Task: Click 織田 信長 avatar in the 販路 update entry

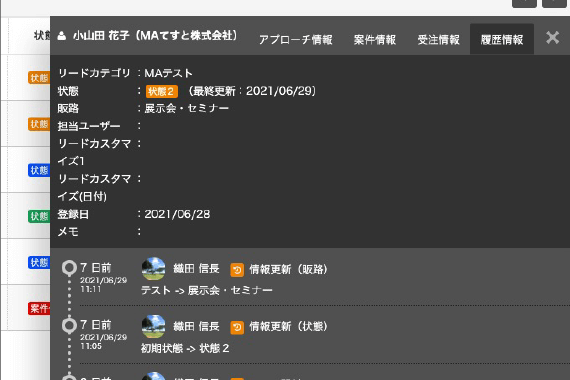Action: click(153, 269)
